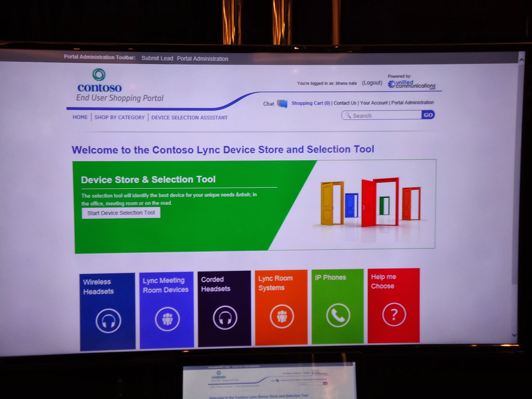Viewport: 532px width, 399px height.
Task: Click the Logout link
Action: (372, 83)
